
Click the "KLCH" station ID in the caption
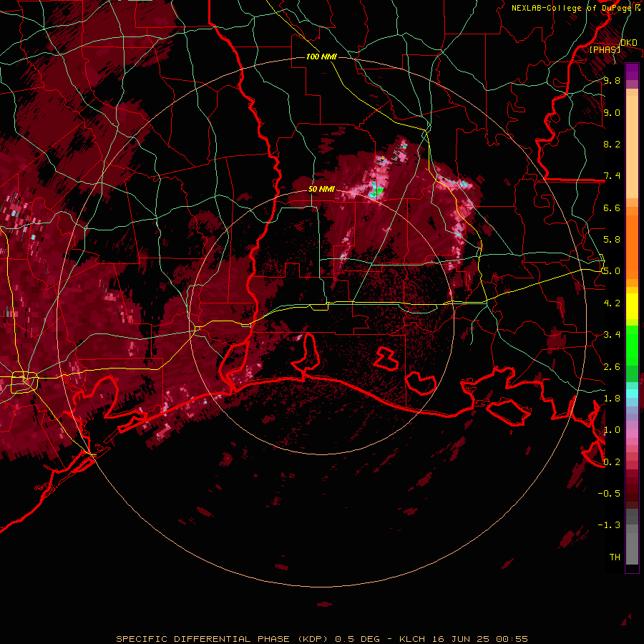(x=412, y=639)
